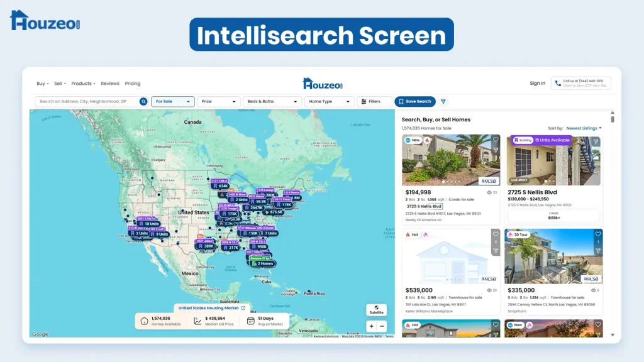Zoom out the map with minus button
The height and width of the screenshot is (362, 644).
[382, 326]
